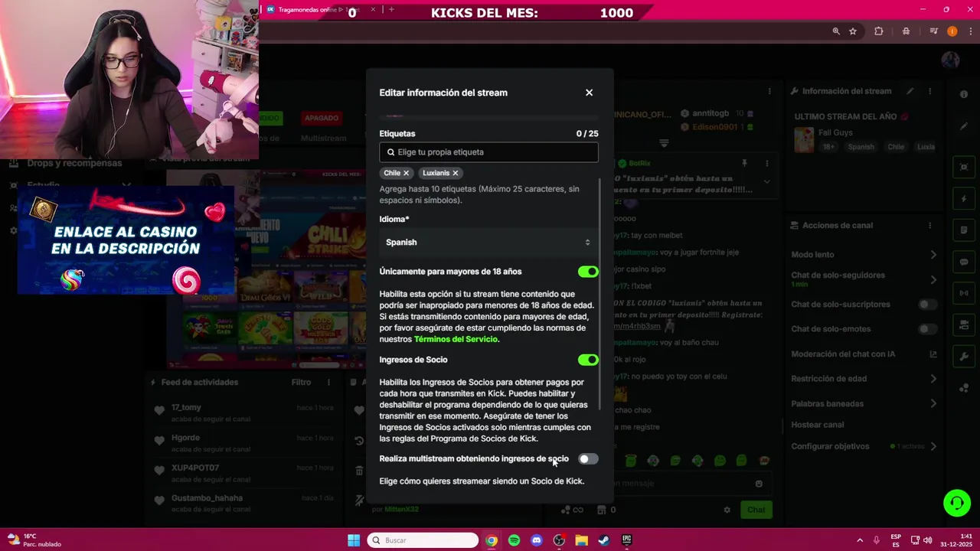Open Chrome zoom magnifier icon
The height and width of the screenshot is (551, 980).
coord(836,31)
